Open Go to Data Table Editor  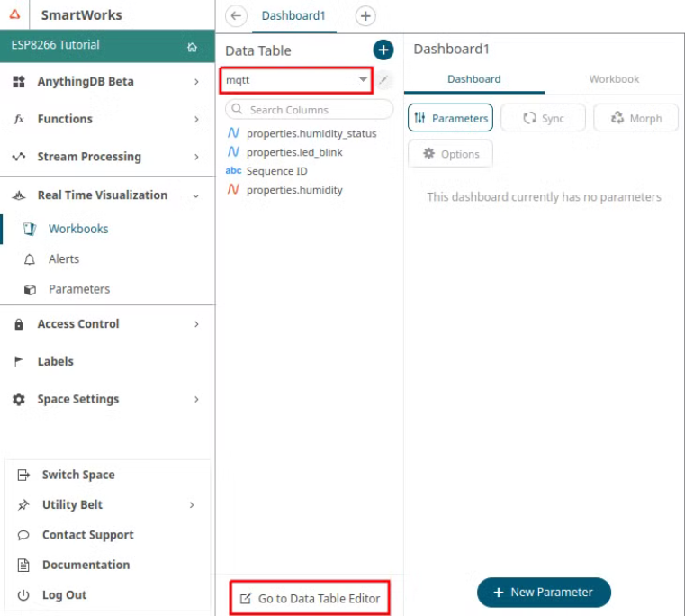(310, 598)
